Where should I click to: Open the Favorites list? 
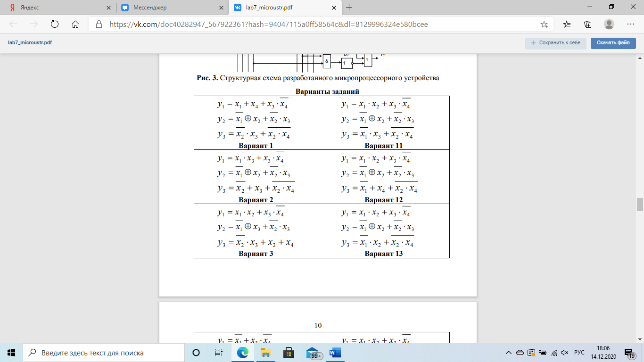[567, 25]
